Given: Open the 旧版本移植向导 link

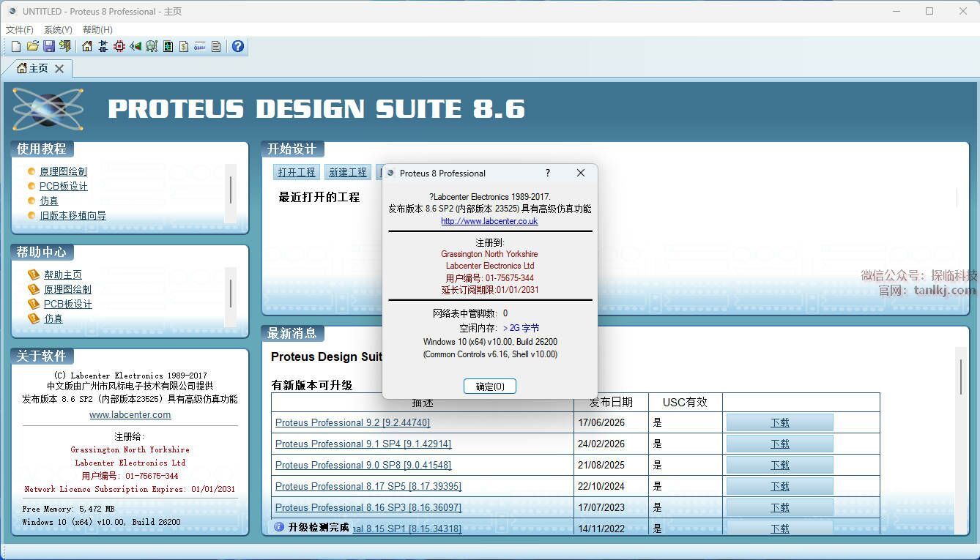Looking at the screenshot, I should pos(73,215).
